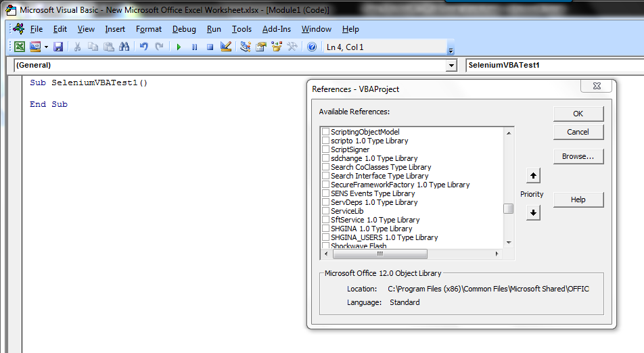This screenshot has width=644, height=353.
Task: Open the Debug menu
Action: [x=184, y=29]
